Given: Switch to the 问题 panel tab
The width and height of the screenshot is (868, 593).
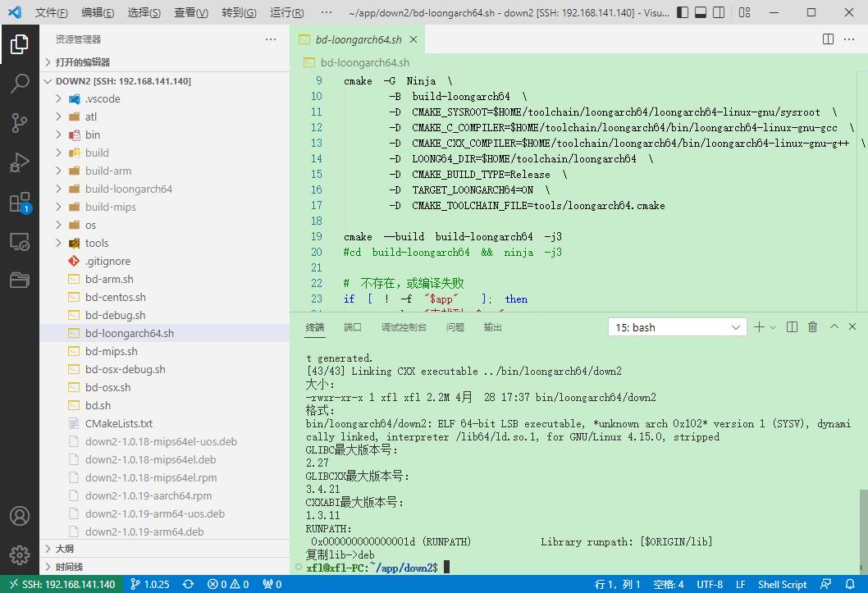Looking at the screenshot, I should click(455, 327).
